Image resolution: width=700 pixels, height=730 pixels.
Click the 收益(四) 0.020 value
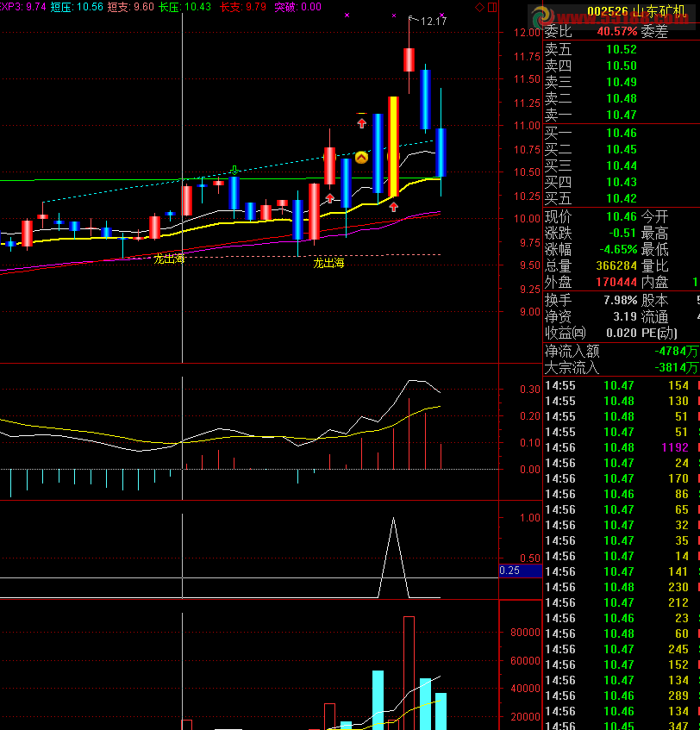tap(622, 333)
